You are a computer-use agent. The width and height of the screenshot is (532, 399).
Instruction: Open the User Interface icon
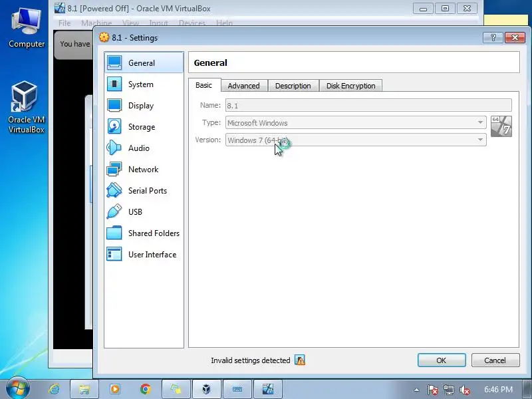114,254
